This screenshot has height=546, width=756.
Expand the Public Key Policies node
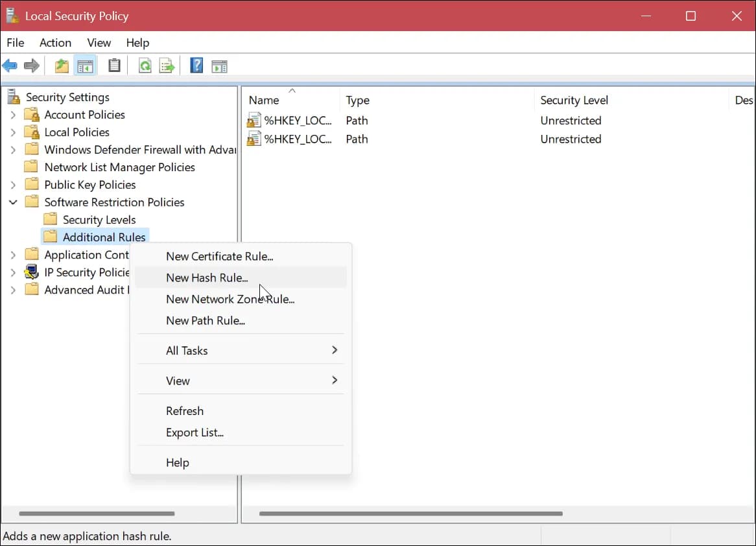coord(13,185)
